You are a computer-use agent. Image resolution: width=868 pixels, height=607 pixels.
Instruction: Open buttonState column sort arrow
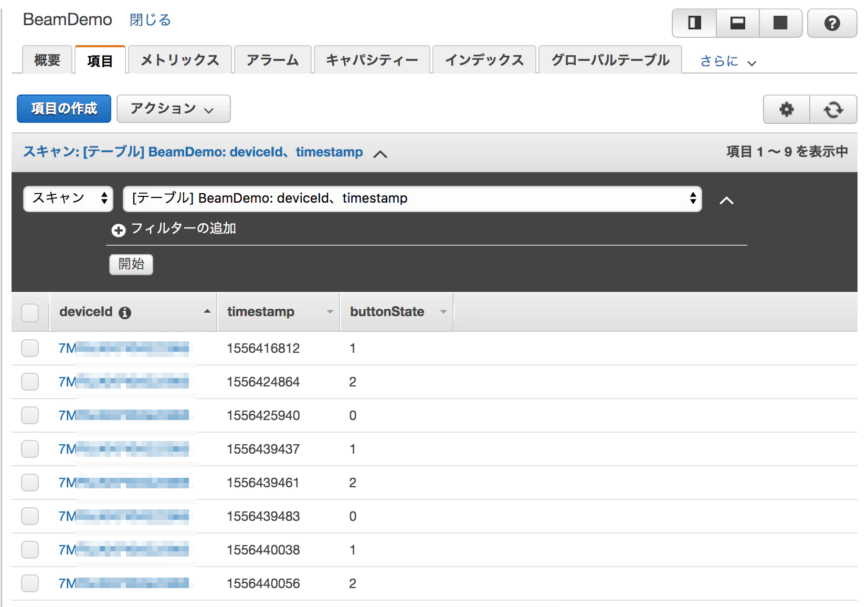[443, 312]
